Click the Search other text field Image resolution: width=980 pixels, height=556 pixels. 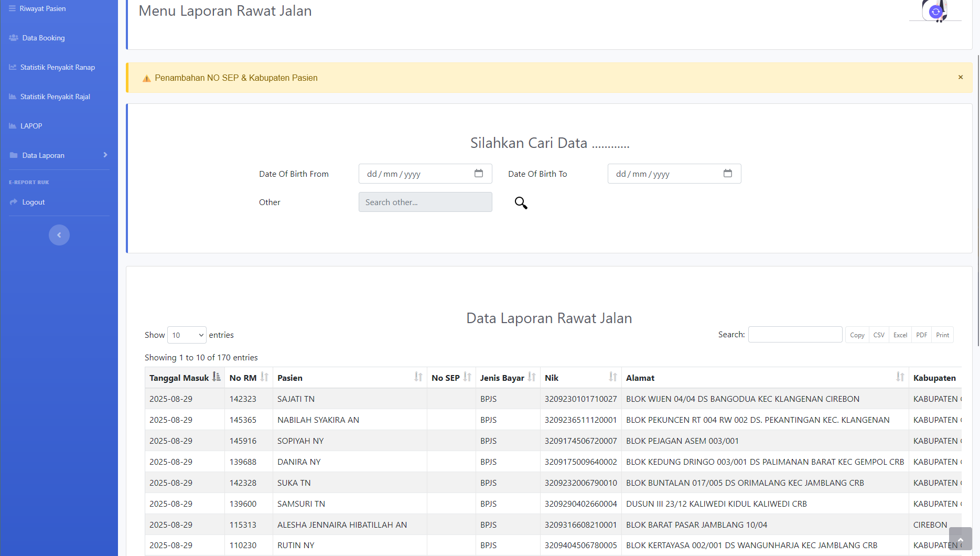pos(425,202)
